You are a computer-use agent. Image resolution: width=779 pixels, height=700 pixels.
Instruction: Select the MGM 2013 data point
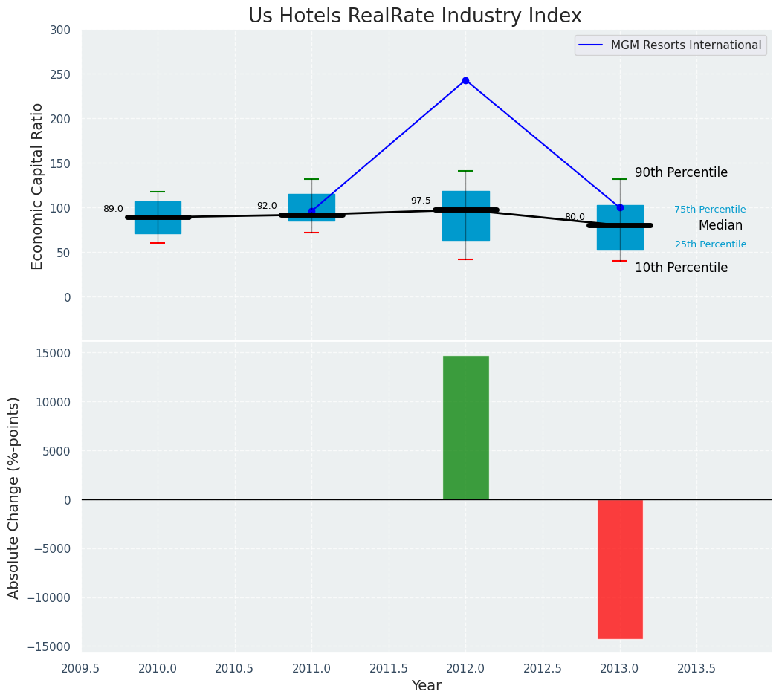(620, 207)
